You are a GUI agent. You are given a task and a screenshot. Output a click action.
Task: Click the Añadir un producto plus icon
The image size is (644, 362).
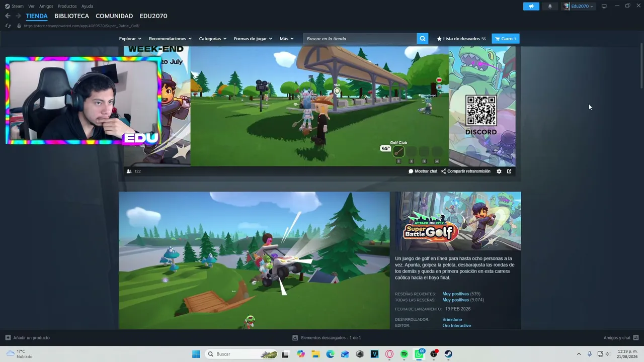(8, 338)
